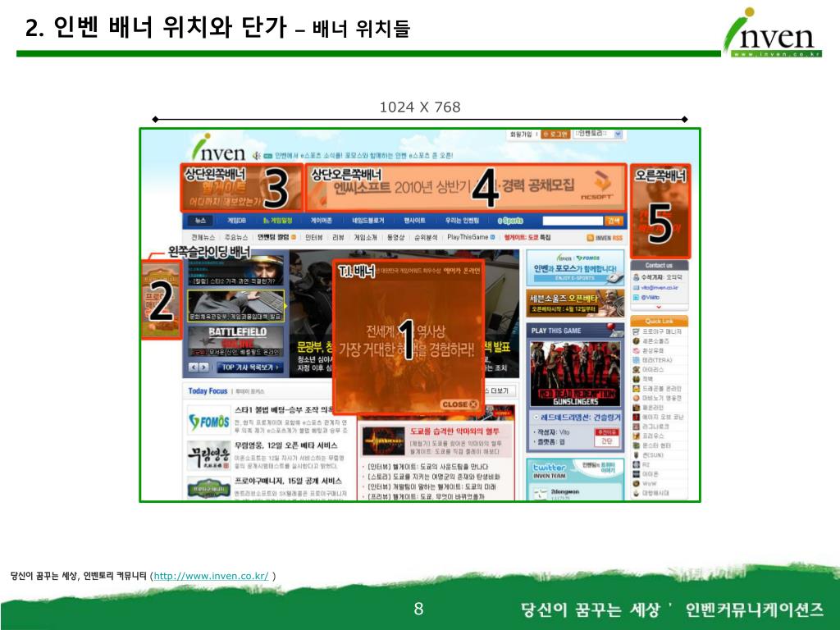Screen dimensions: 840x630
Task: Click the search input field in navigation bar
Action: pos(573,221)
